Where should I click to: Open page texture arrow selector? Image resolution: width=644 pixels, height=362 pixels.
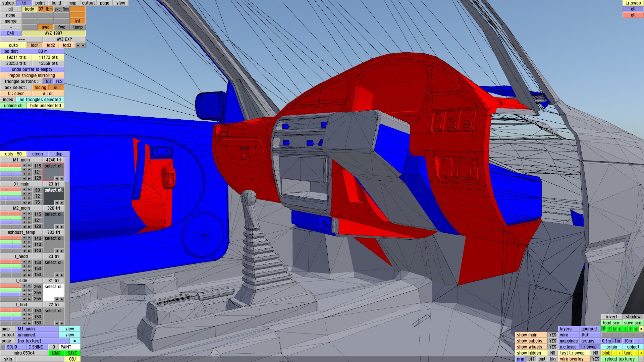(75, 341)
